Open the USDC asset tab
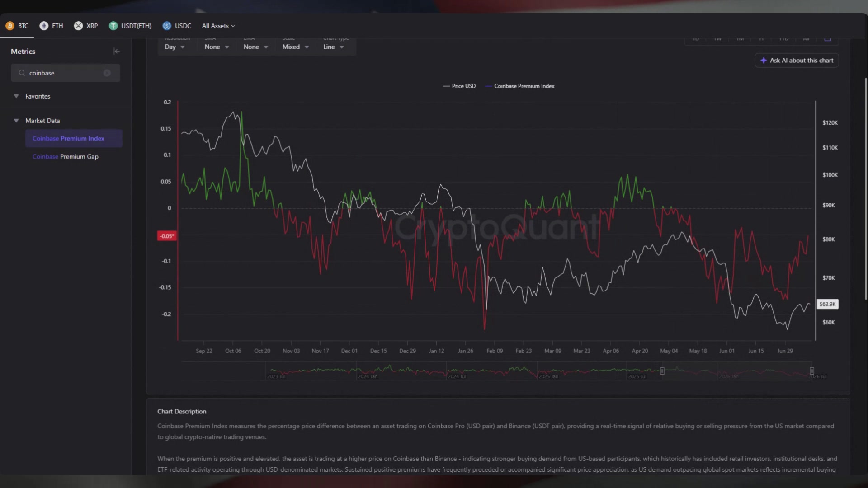Viewport: 868px width, 488px height. pos(177,26)
